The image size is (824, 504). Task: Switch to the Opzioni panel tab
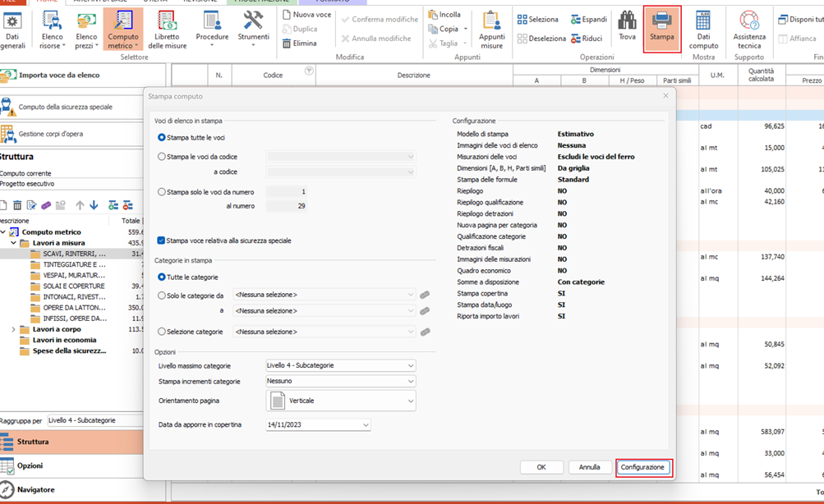(x=71, y=465)
